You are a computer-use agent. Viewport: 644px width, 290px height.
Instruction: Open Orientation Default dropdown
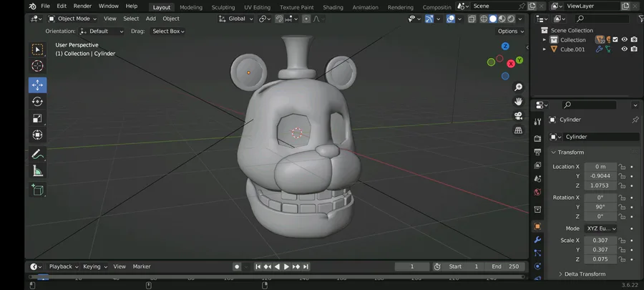coord(101,32)
